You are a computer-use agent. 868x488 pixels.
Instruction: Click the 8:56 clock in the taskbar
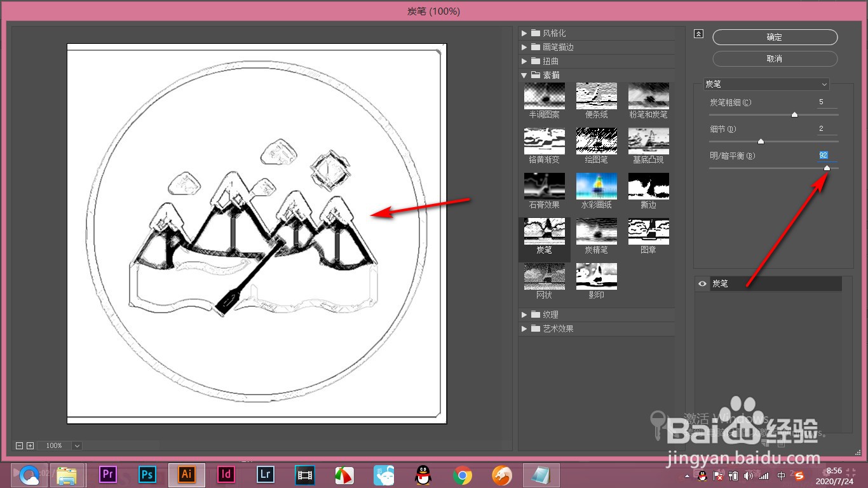(x=834, y=471)
